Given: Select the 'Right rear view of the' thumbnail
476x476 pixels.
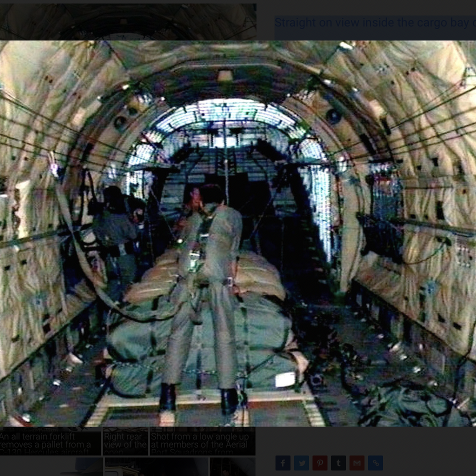Looking at the screenshot, I should [125, 441].
